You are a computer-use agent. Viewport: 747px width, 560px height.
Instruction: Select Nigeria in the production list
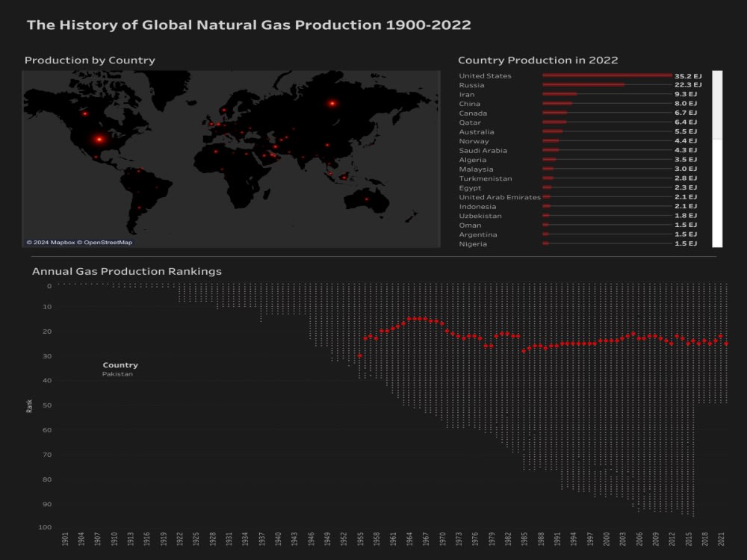click(473, 244)
